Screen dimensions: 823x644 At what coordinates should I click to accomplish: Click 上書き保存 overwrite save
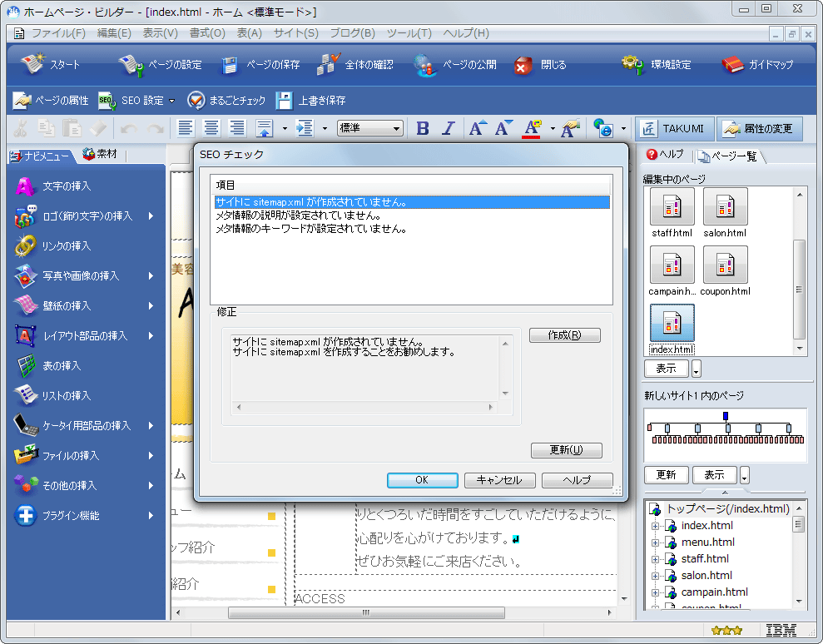[x=310, y=100]
